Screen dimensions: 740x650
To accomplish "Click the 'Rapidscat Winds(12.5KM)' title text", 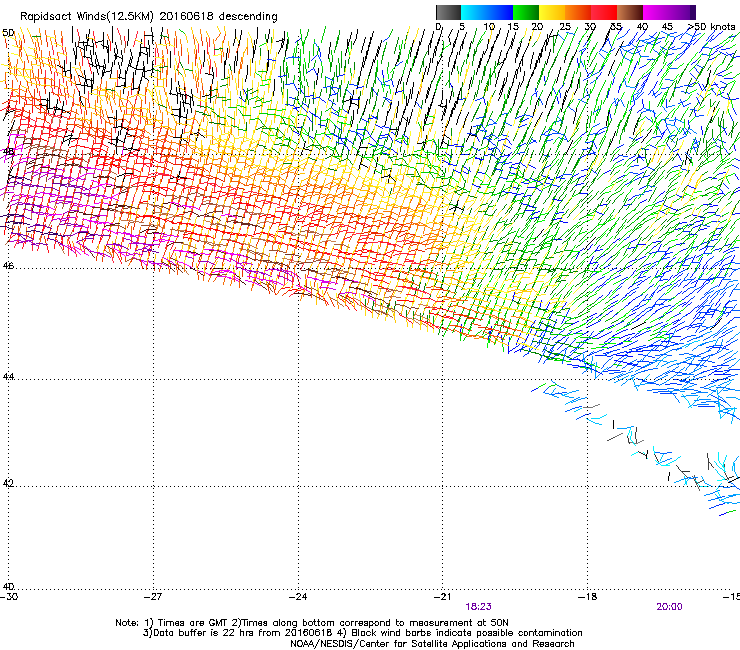I will tap(87, 17).
